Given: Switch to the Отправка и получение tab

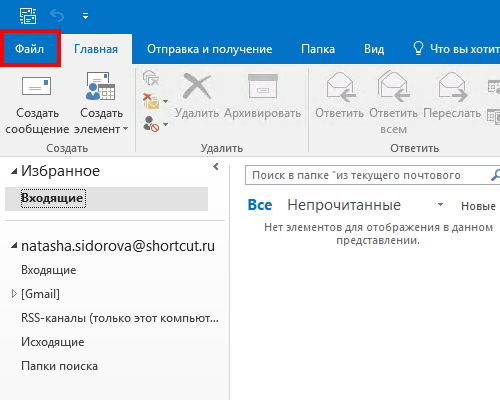Looking at the screenshot, I should (x=210, y=49).
